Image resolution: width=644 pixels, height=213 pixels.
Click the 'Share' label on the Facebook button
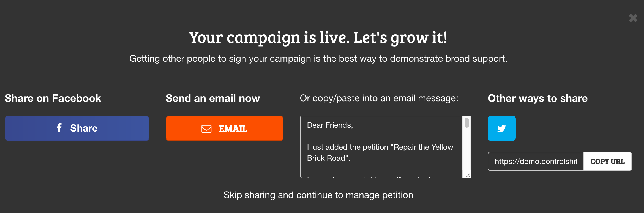pos(84,128)
